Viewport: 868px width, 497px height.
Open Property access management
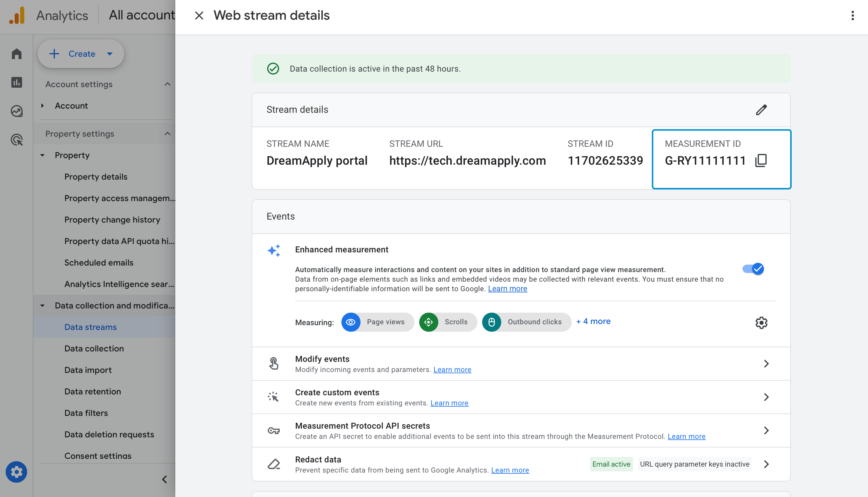point(120,198)
